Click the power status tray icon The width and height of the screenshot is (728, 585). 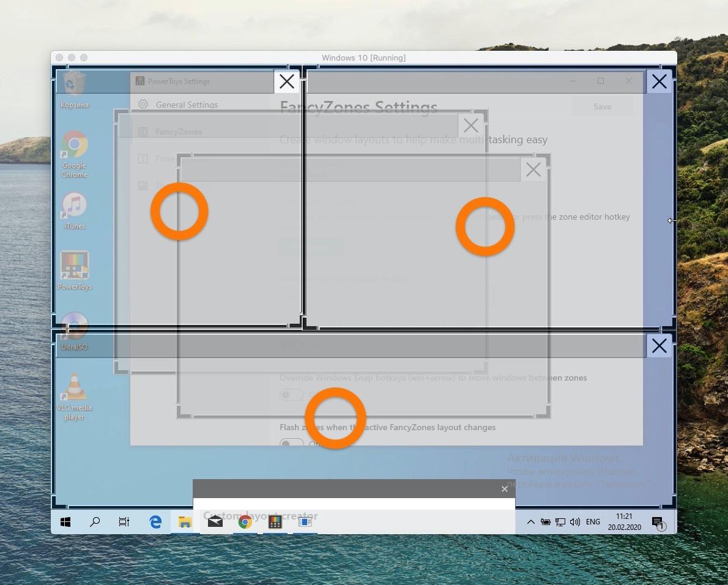pos(546,522)
